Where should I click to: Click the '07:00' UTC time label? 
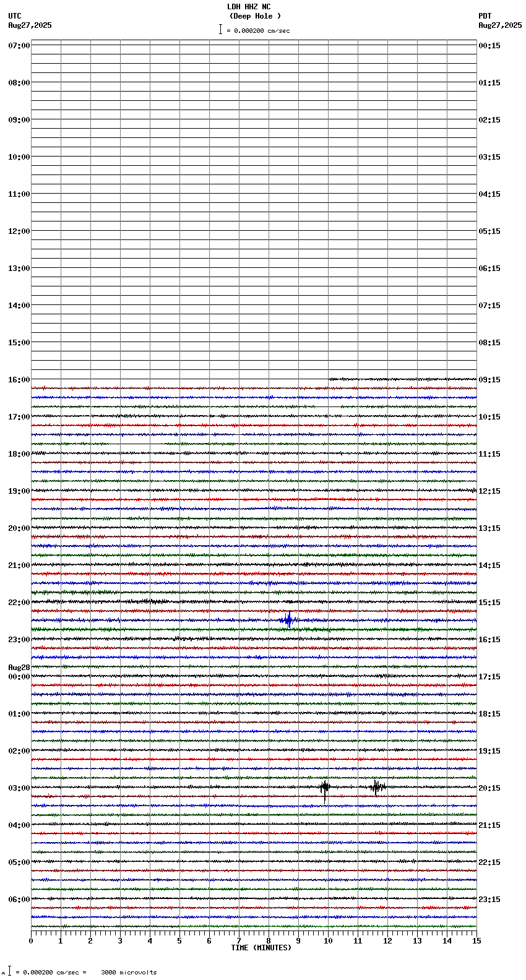pos(19,46)
